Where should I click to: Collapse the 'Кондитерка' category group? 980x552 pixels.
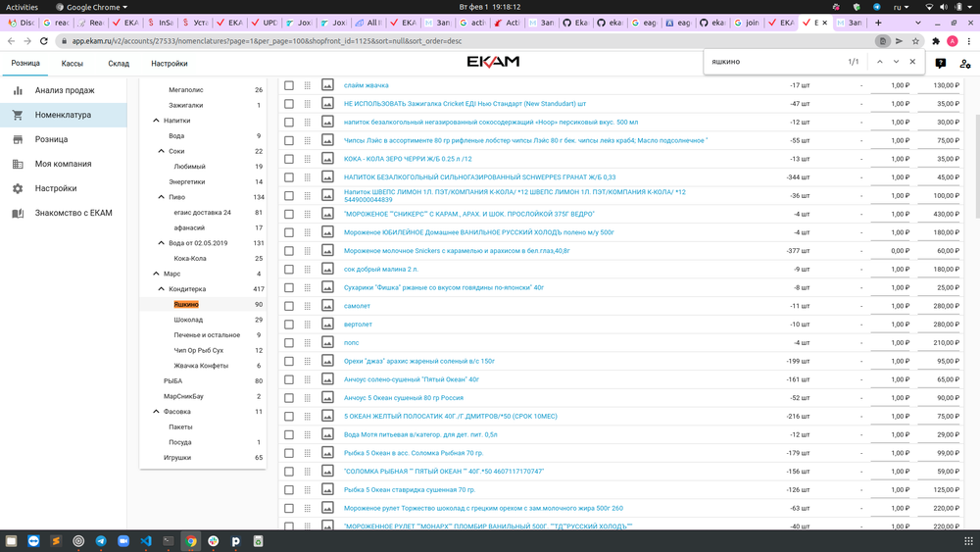pyautogui.click(x=163, y=289)
